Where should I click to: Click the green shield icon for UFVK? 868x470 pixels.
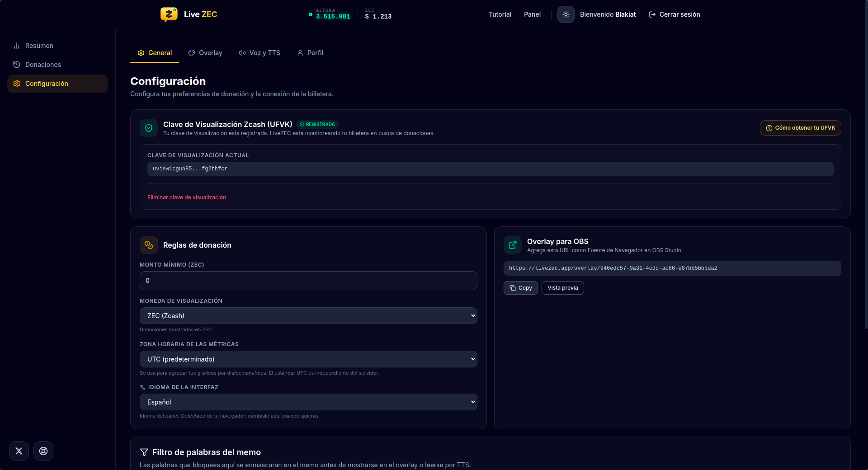coord(149,128)
